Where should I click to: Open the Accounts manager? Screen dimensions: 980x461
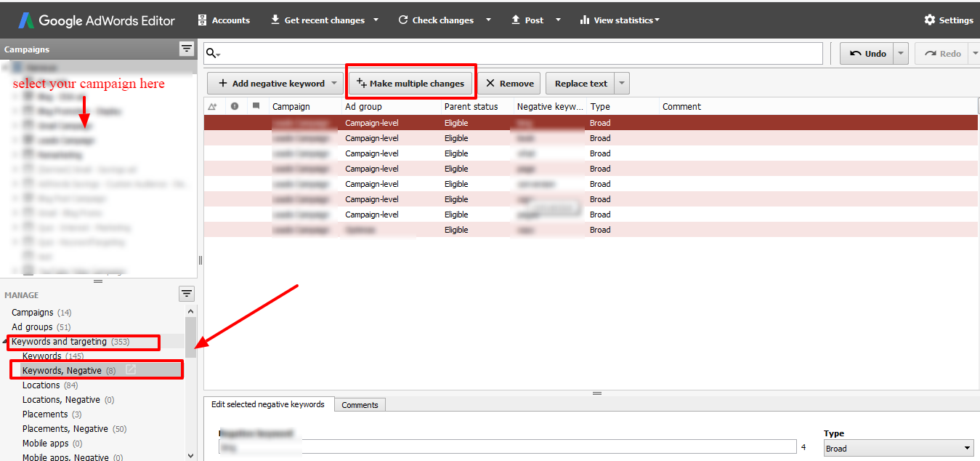(x=224, y=20)
